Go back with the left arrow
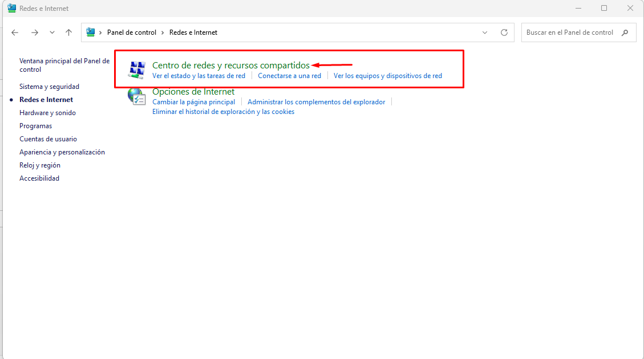 click(x=15, y=32)
